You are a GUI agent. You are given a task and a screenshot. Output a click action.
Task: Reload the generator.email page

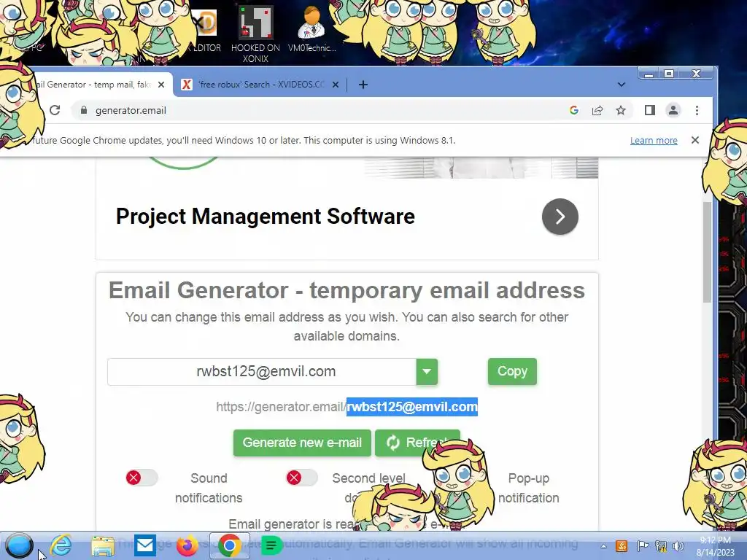pos(55,111)
